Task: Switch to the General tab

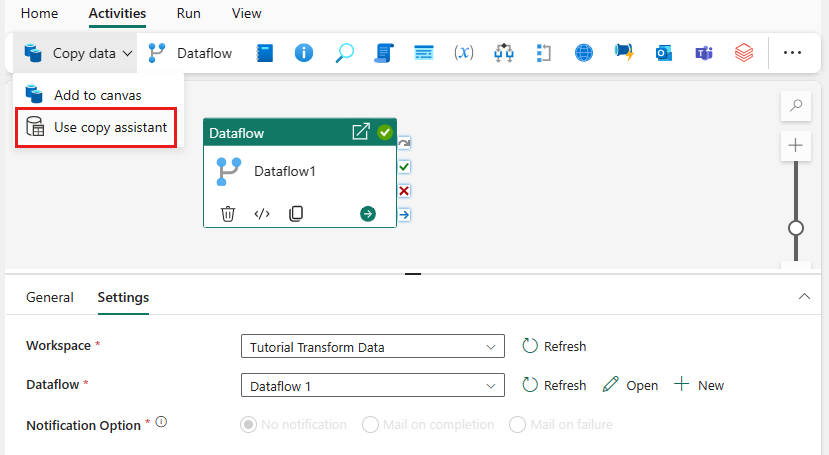Action: point(49,297)
